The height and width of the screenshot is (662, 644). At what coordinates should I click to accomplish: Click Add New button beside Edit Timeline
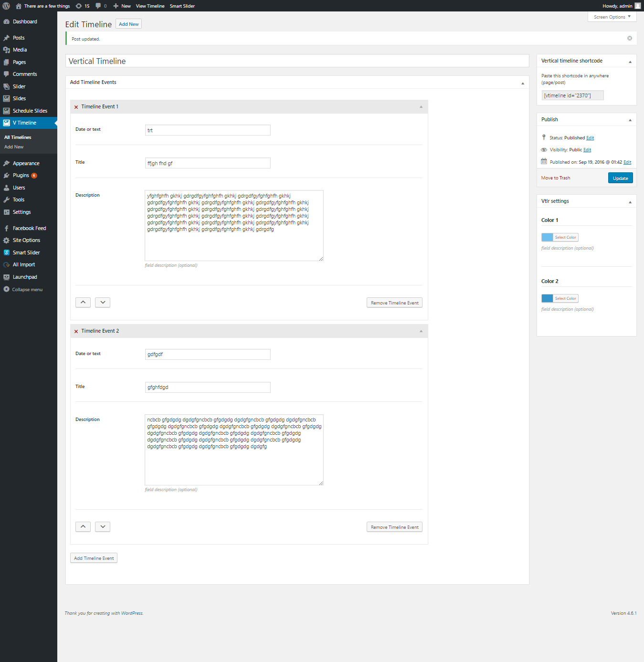[129, 24]
